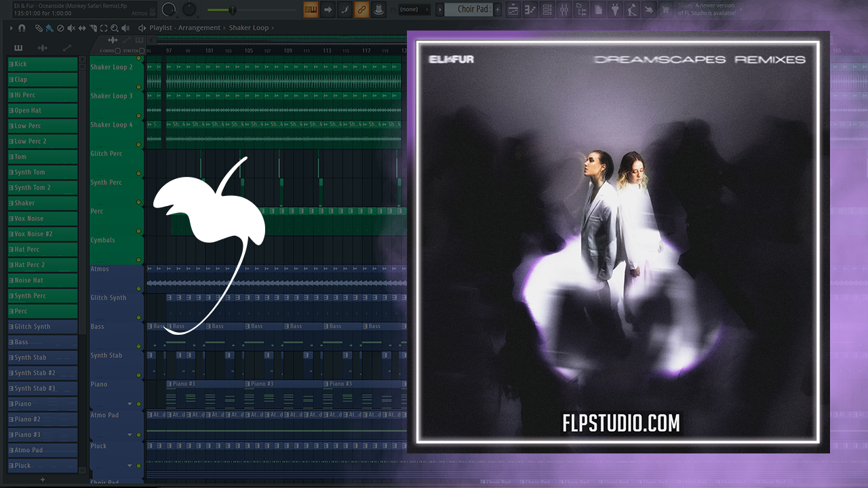
Task: Toggle the snap magnet icon in playlist toolbar
Action: [x=22, y=28]
